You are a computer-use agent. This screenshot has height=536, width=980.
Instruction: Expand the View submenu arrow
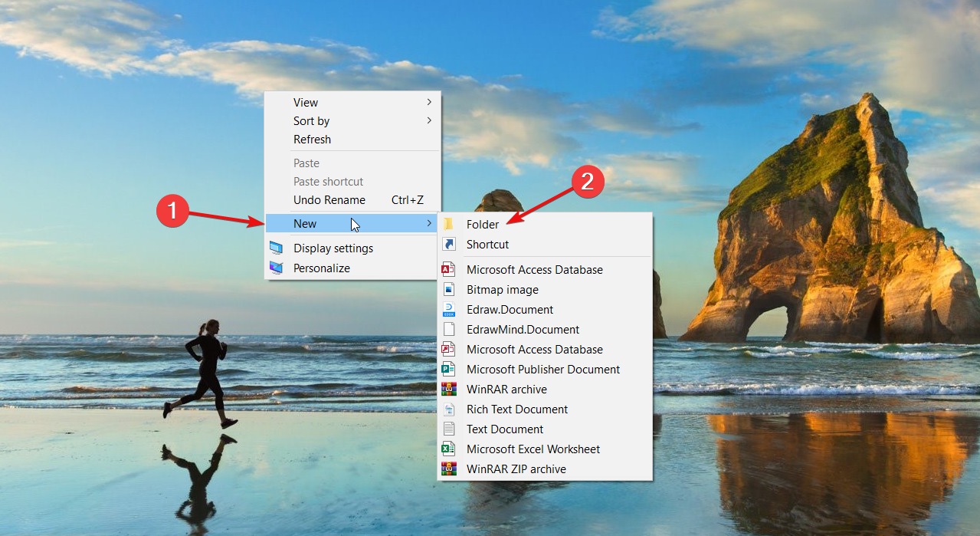[429, 102]
